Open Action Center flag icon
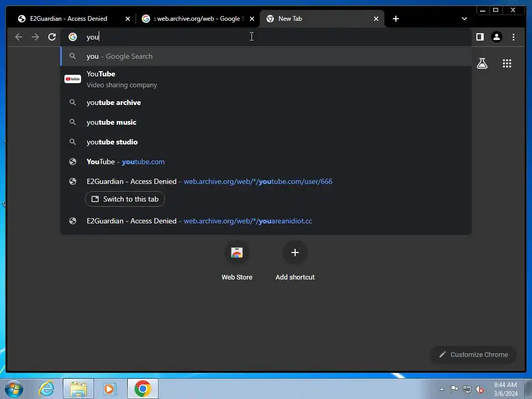Screen dimensions: 532x399 (454, 389)
